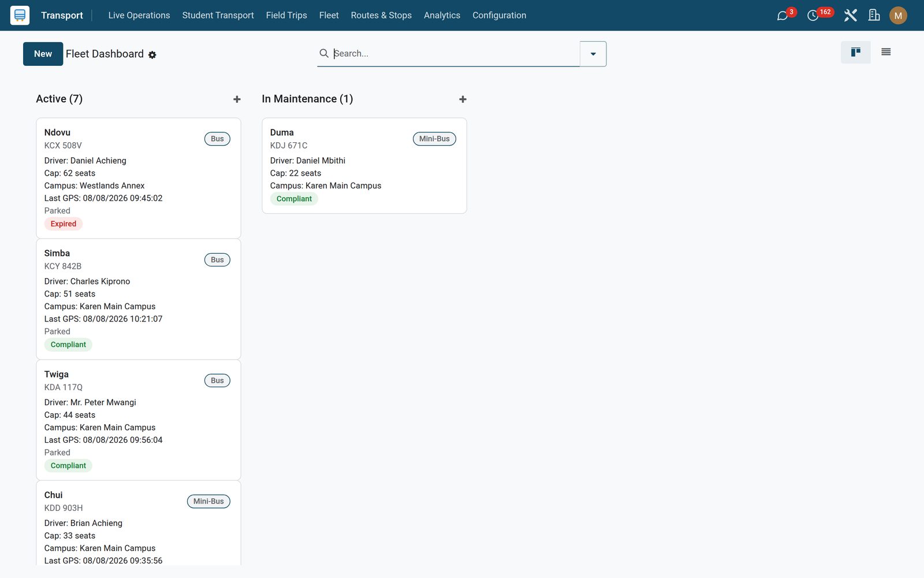Screen dimensions: 924x578
Task: Open the conversations chat bubble icon
Action: click(x=783, y=16)
